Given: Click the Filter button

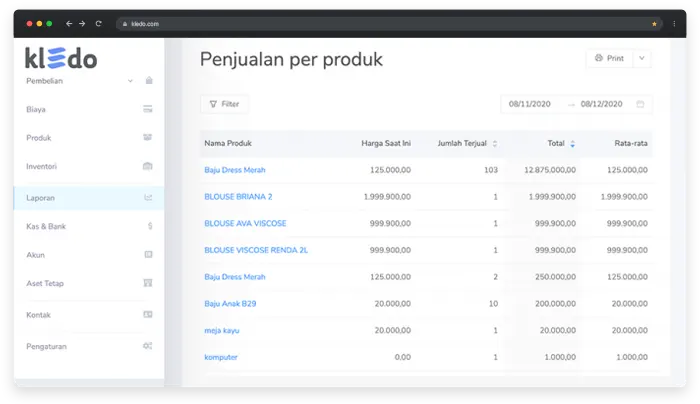Looking at the screenshot, I should point(224,104).
